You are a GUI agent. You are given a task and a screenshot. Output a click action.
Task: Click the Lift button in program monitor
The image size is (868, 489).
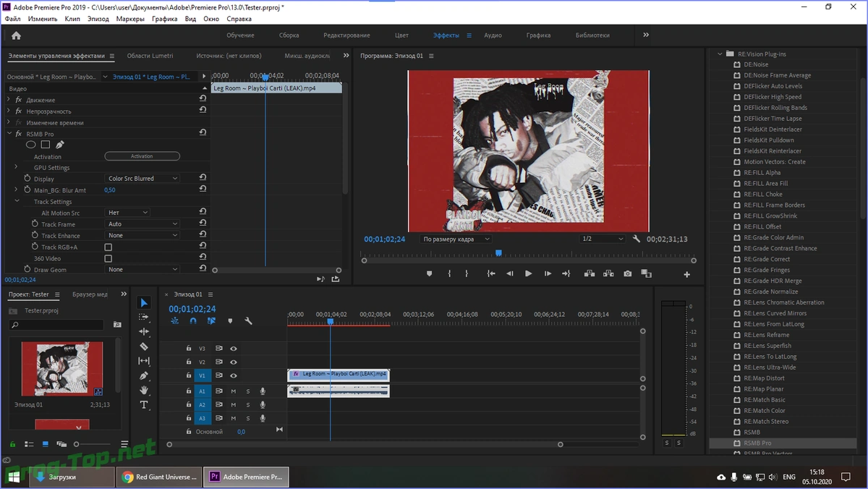pyautogui.click(x=590, y=274)
